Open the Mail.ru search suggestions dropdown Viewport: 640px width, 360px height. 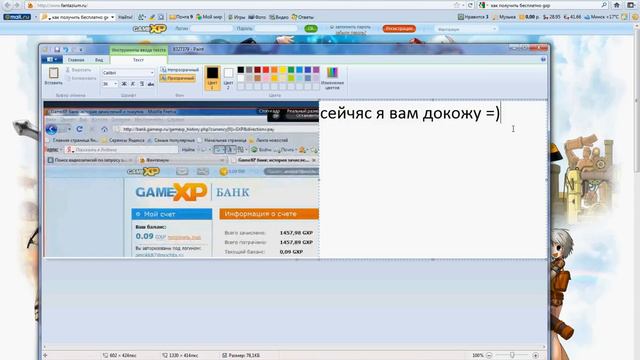[112, 17]
